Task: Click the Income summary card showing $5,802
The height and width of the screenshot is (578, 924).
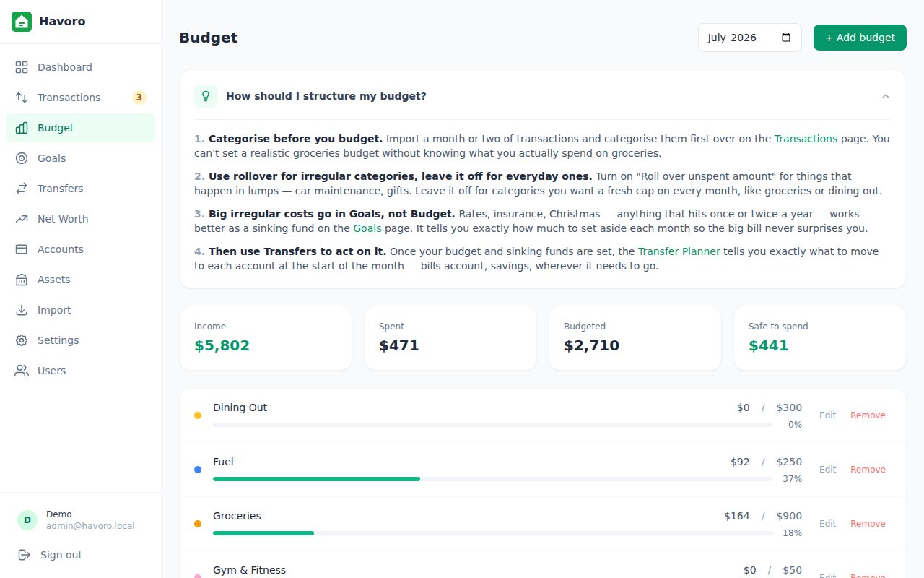Action: (266, 338)
